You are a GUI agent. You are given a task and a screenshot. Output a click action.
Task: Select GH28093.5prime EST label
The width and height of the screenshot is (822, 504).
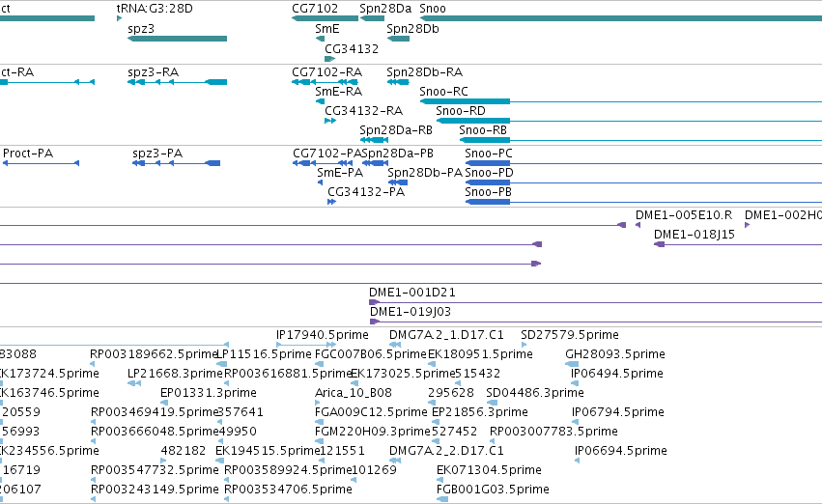tap(615, 354)
